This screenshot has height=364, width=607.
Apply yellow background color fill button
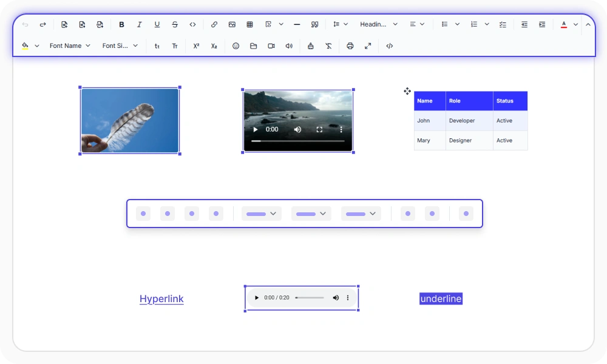pyautogui.click(x=25, y=46)
